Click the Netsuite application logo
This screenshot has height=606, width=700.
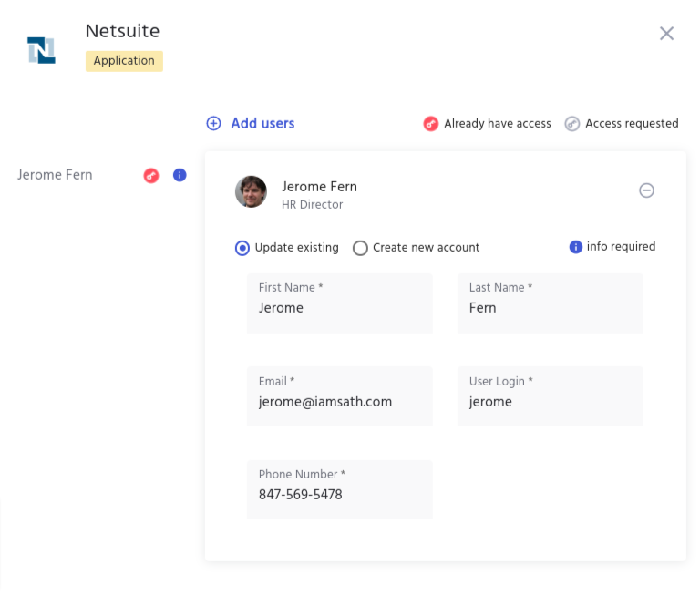coord(41,50)
